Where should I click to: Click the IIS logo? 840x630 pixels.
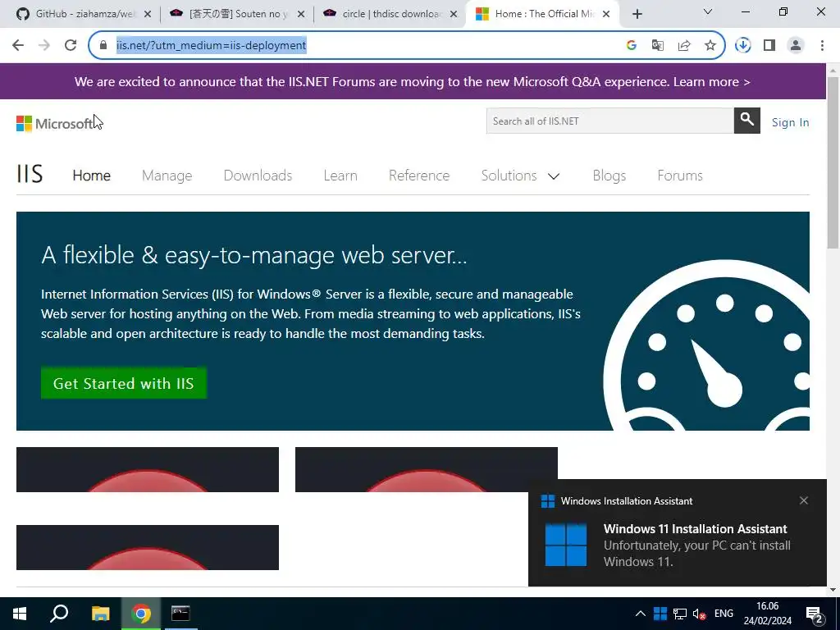(30, 174)
